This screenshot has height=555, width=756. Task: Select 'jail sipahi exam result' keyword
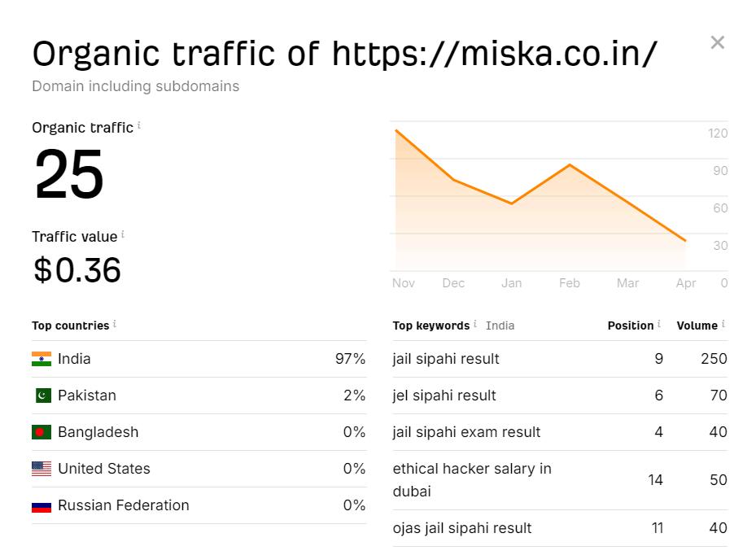[x=466, y=432]
